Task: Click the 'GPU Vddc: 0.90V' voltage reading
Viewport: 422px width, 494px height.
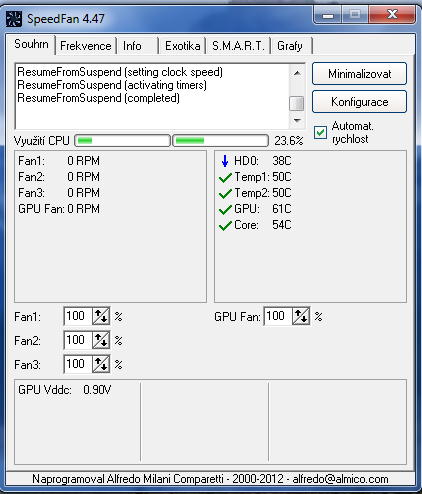Action: (65, 390)
